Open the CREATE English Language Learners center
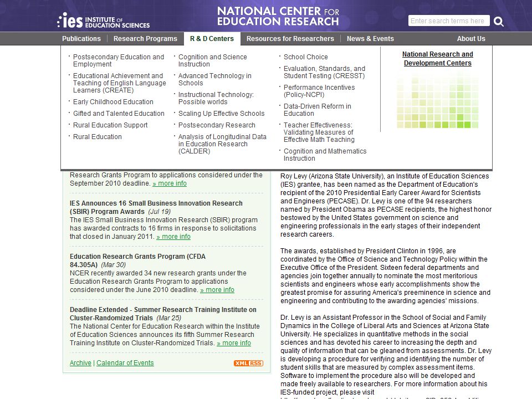The height and width of the screenshot is (399, 532). [120, 83]
